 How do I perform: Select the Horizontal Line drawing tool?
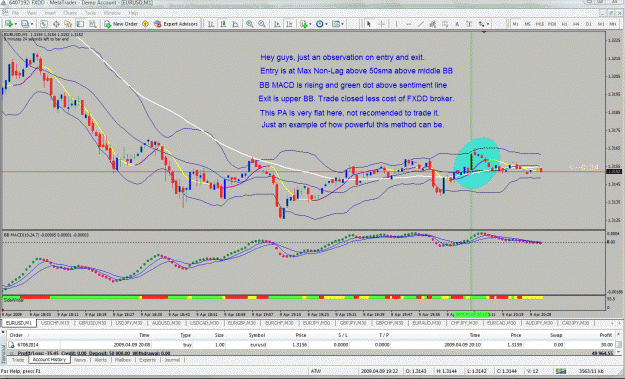tap(408, 24)
